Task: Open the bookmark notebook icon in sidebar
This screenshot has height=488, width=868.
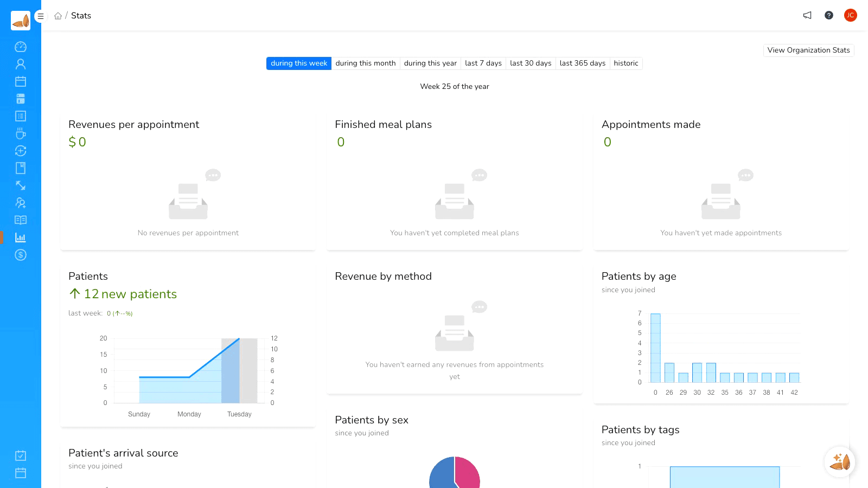Action: pyautogui.click(x=21, y=168)
